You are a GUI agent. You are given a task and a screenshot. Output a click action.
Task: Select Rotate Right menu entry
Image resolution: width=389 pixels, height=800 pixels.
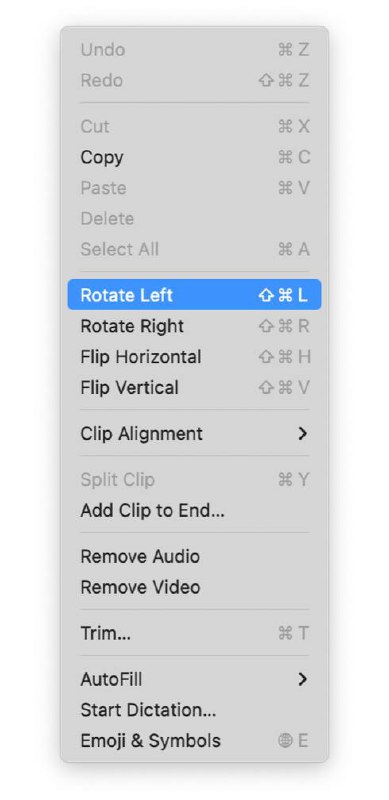pos(194,326)
